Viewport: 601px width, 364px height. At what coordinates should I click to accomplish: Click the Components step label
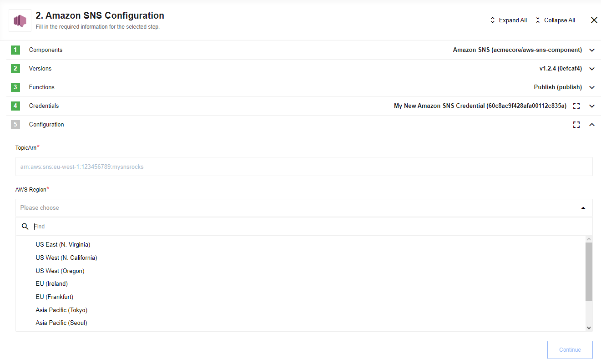[45, 50]
